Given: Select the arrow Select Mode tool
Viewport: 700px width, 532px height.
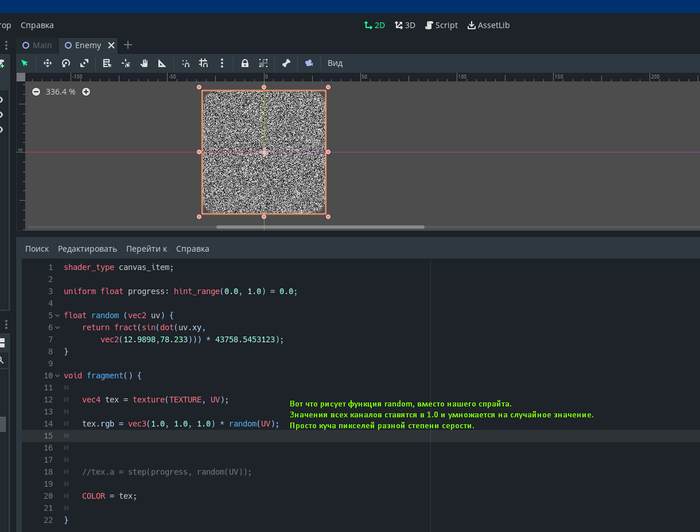Looking at the screenshot, I should click(25, 63).
